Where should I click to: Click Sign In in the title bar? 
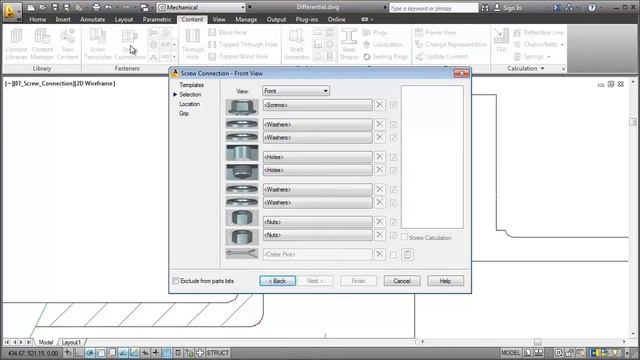coord(508,8)
